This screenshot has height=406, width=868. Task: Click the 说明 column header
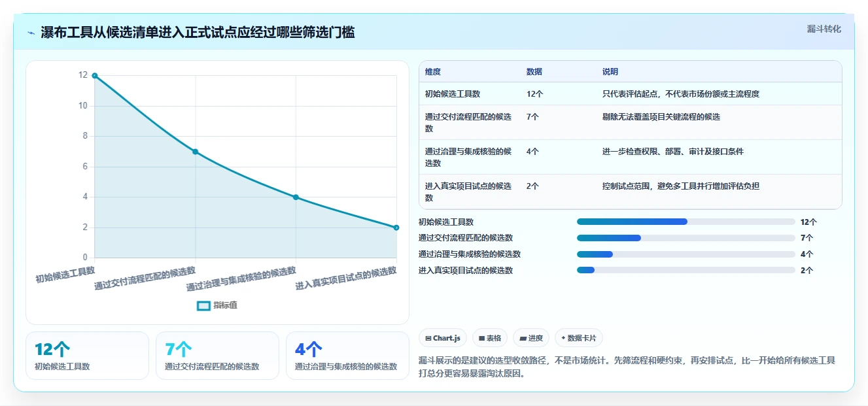(x=610, y=72)
